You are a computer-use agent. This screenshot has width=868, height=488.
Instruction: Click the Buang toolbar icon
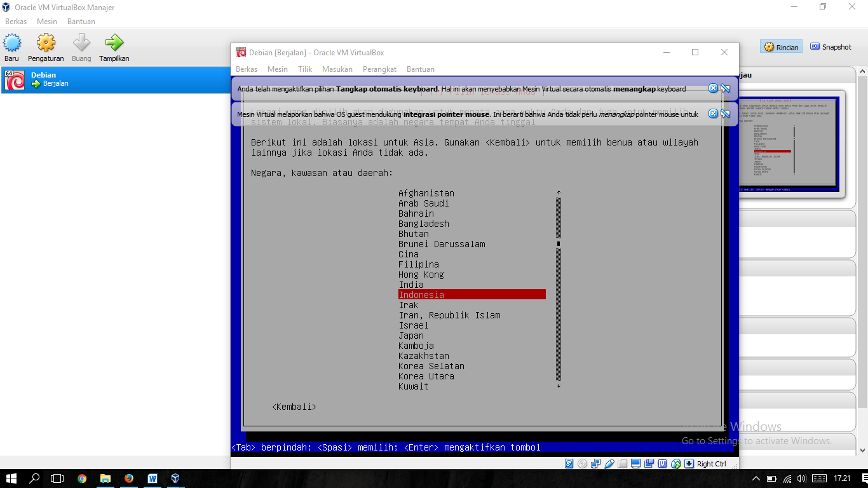coord(81,48)
